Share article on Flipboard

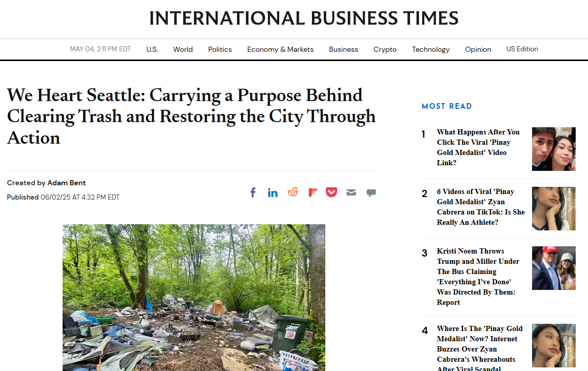(x=312, y=192)
